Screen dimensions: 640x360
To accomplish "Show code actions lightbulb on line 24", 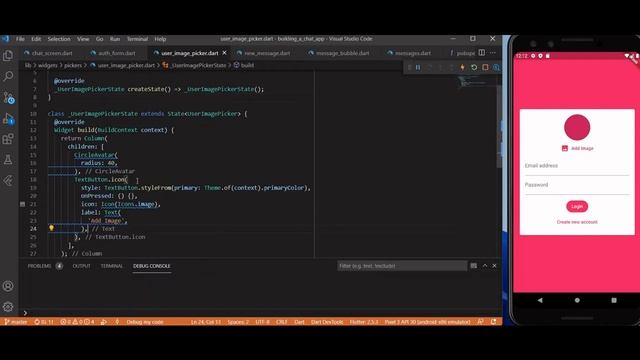I will (x=51, y=228).
